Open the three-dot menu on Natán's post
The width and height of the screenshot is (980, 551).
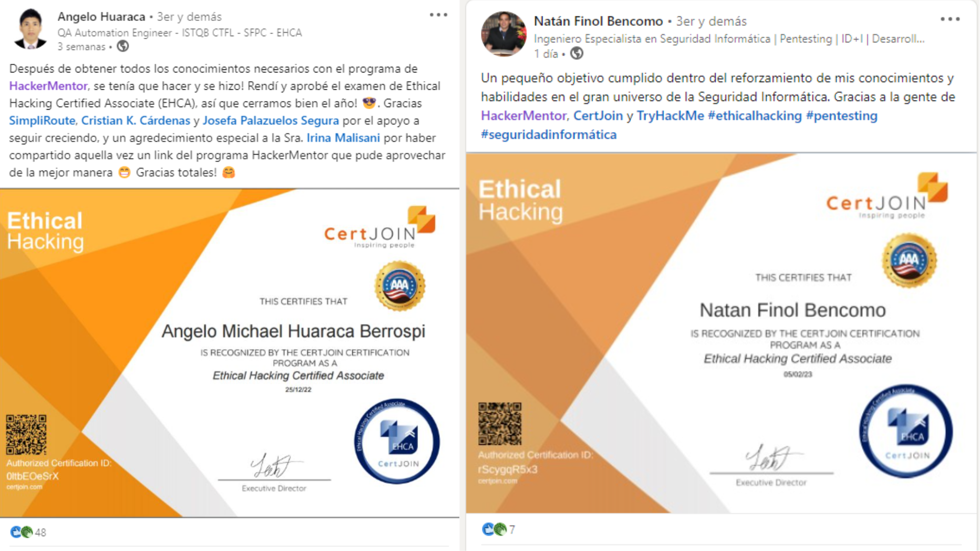click(950, 19)
